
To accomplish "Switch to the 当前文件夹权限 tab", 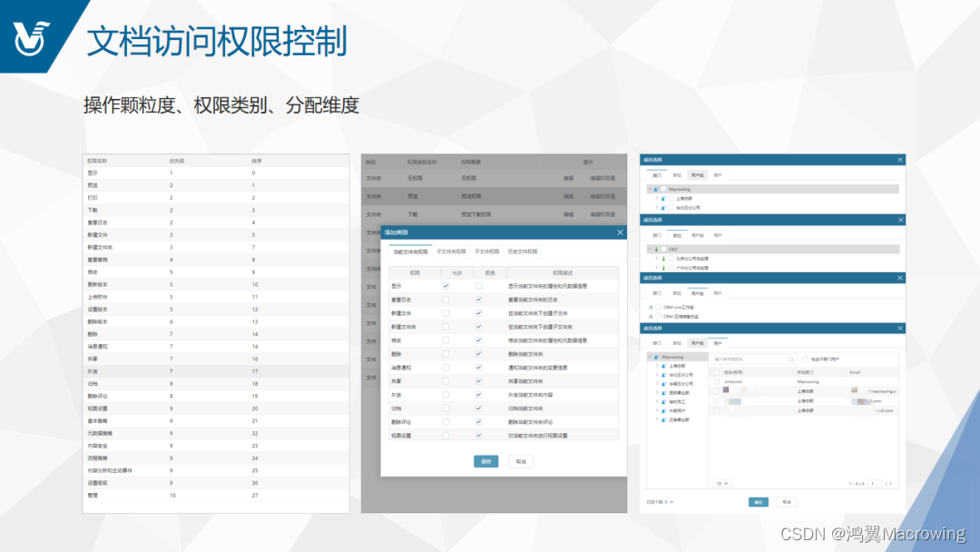I will point(411,251).
